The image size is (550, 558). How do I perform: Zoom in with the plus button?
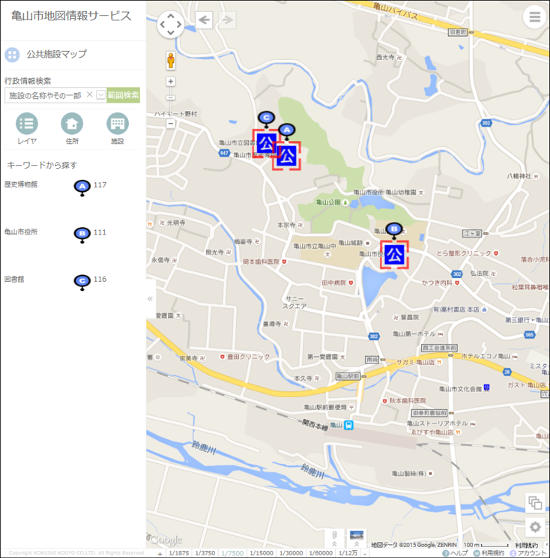click(171, 81)
